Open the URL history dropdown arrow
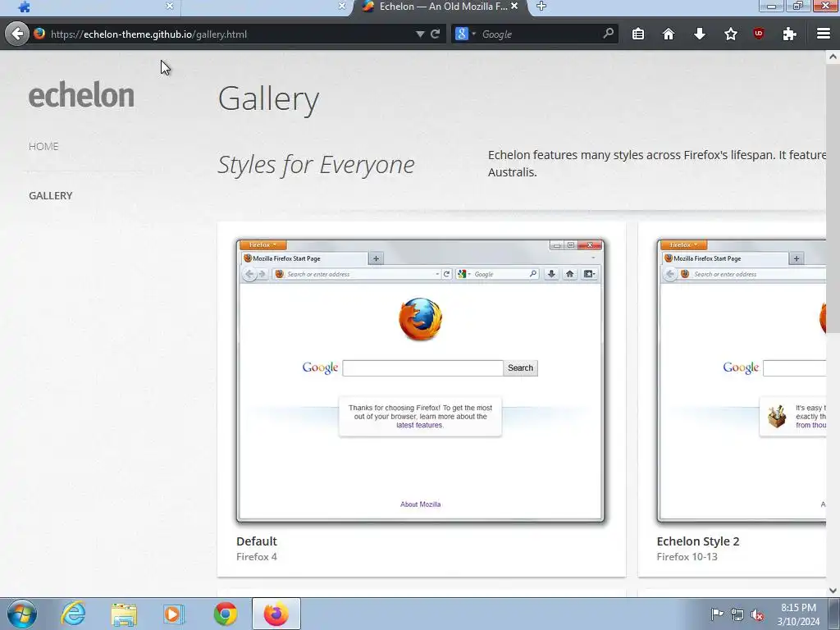The height and width of the screenshot is (630, 840). point(420,34)
